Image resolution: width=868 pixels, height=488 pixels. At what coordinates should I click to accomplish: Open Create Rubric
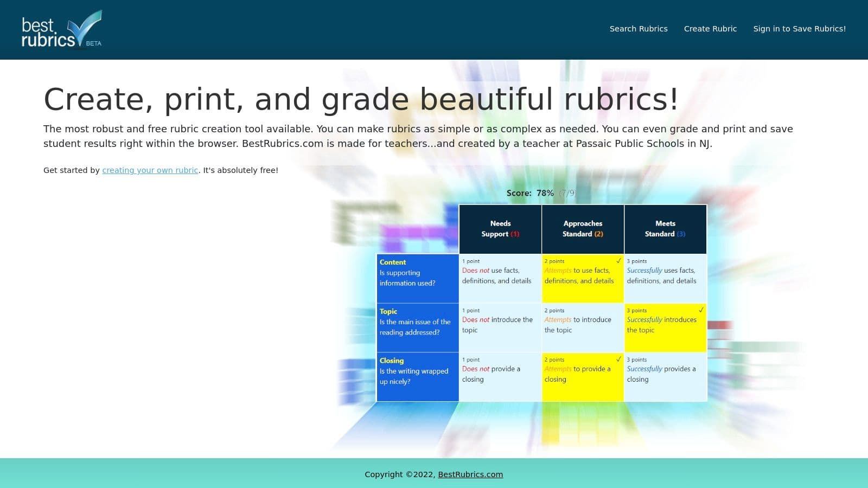710,29
